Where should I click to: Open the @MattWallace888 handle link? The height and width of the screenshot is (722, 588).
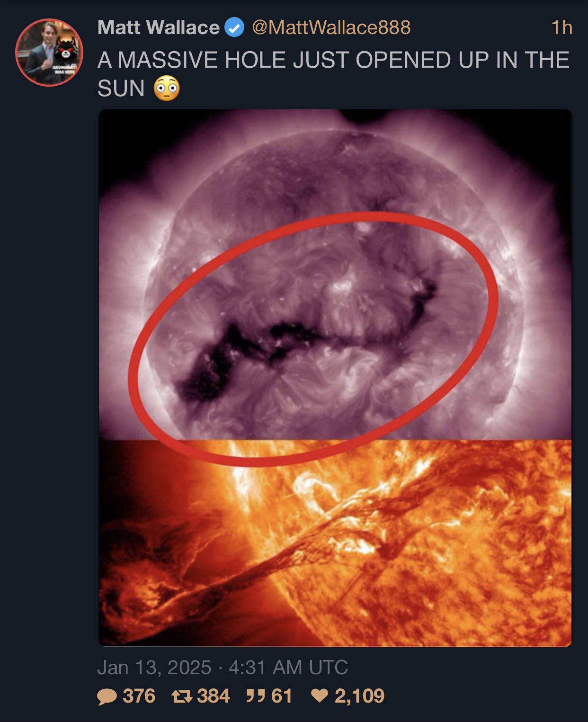pyautogui.click(x=331, y=27)
